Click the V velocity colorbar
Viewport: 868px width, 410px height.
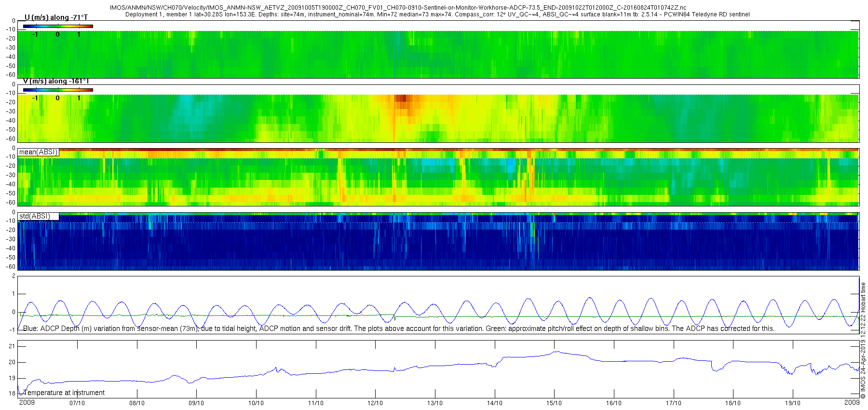point(58,90)
